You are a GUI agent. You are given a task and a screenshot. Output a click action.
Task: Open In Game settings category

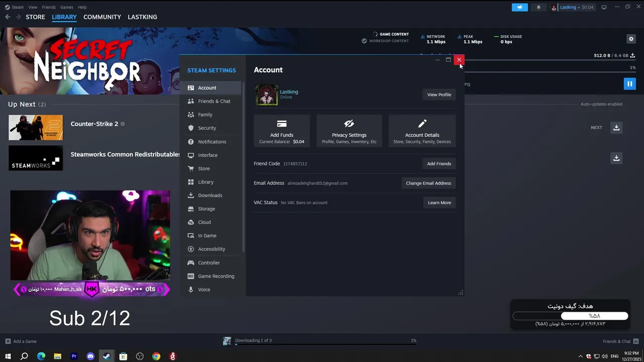point(212,235)
